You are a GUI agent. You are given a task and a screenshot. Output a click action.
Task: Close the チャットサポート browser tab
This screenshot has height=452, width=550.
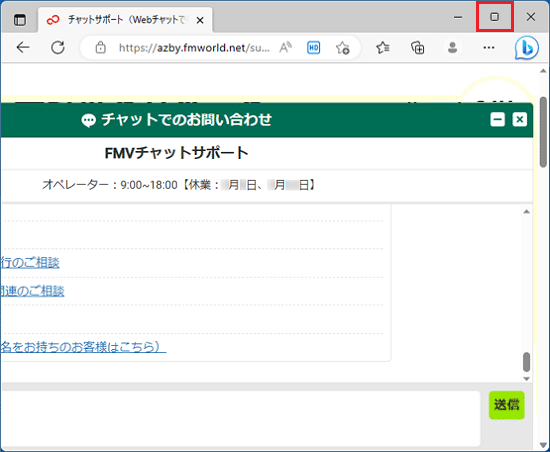click(200, 20)
